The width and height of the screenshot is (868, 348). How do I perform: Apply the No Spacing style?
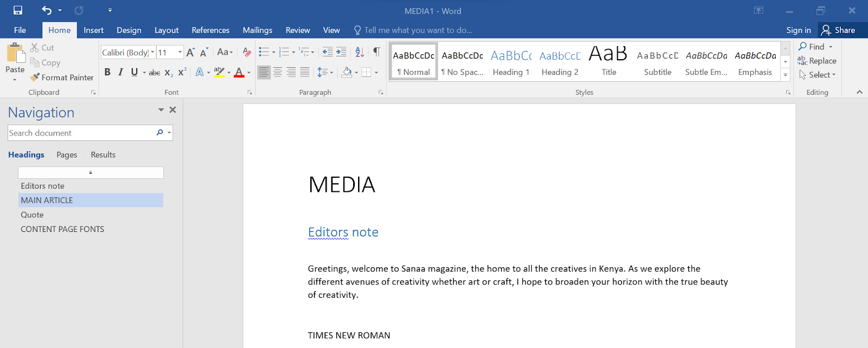(462, 62)
